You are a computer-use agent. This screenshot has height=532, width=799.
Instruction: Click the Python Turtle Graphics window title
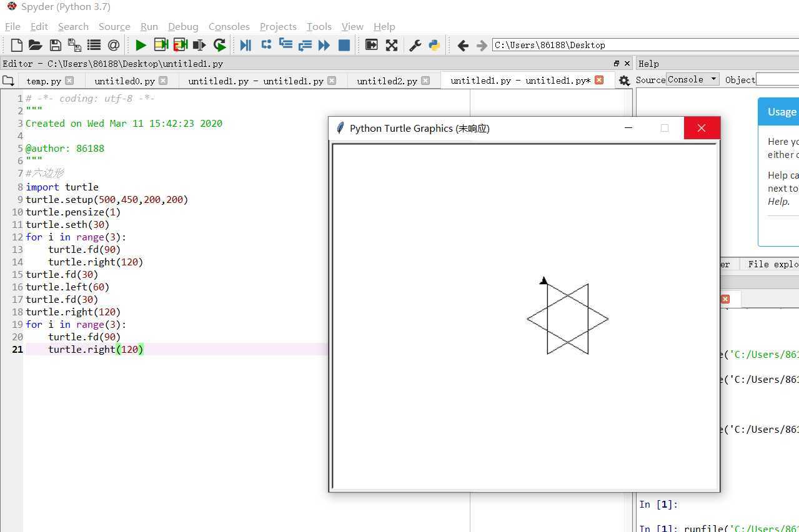pyautogui.click(x=419, y=128)
